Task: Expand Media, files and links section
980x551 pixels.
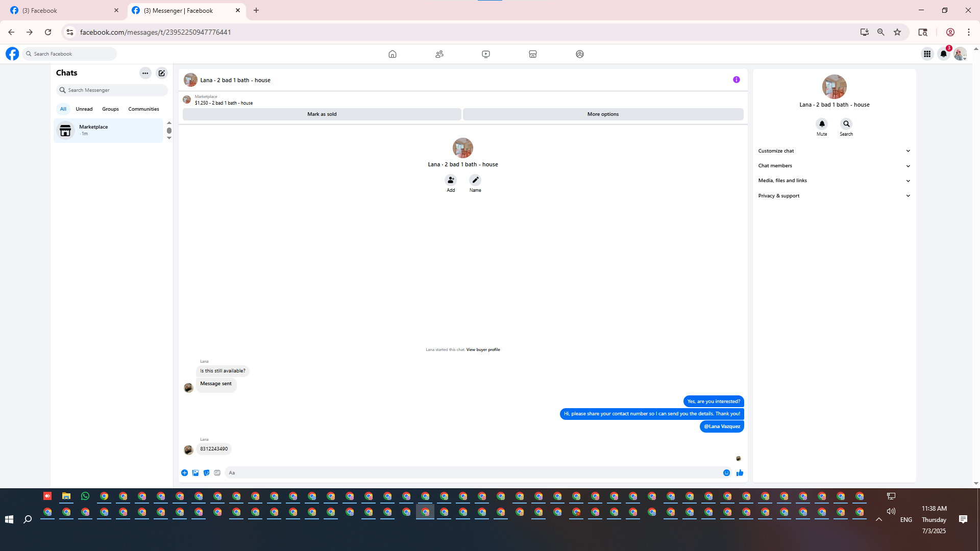Action: pos(834,181)
